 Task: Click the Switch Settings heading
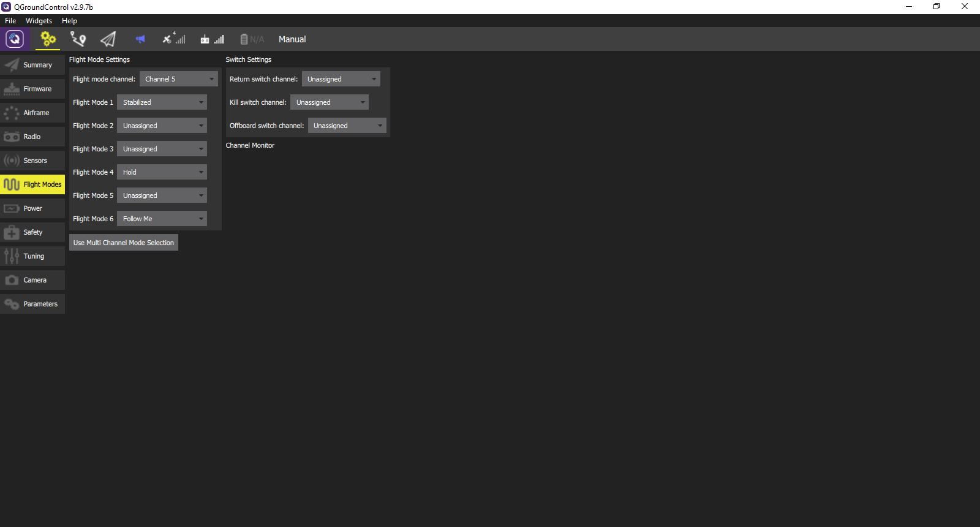tap(249, 59)
